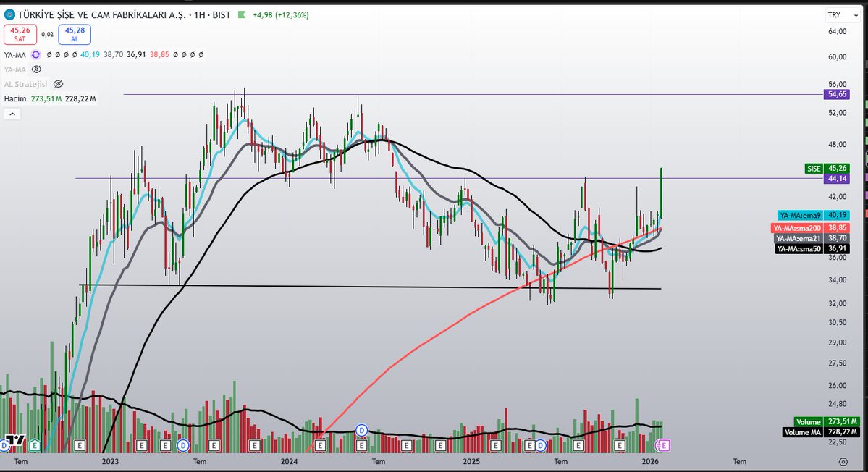
Task: Click the 2023 label on time axis
Action: click(x=110, y=461)
